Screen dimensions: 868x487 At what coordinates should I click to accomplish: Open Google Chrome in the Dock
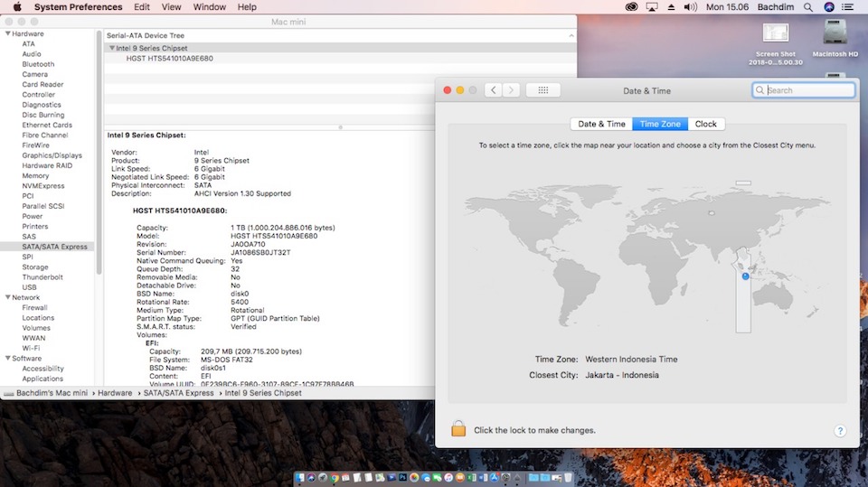335,478
